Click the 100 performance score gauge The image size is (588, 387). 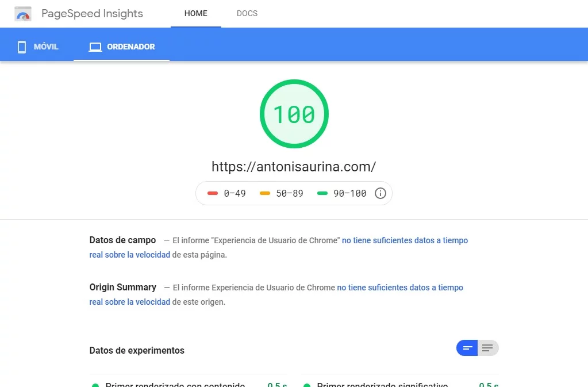(294, 114)
